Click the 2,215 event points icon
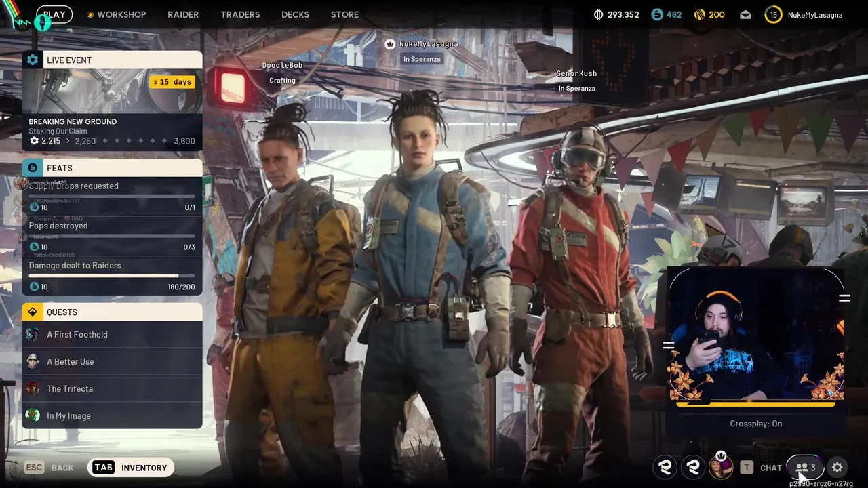This screenshot has width=868, height=488. (x=34, y=141)
